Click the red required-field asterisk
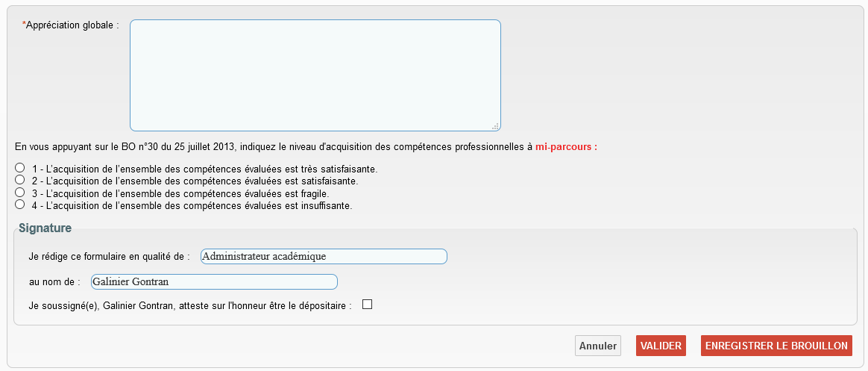The height and width of the screenshot is (371, 868). click(x=24, y=25)
